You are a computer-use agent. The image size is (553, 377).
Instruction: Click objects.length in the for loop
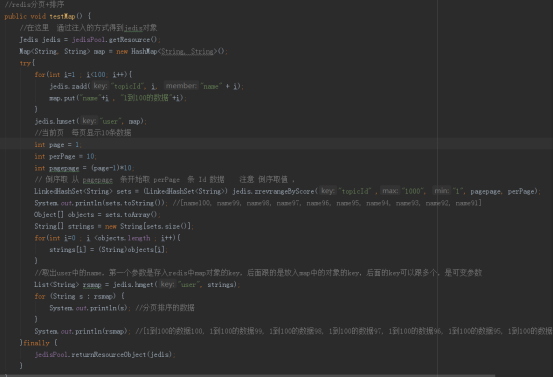click(124, 238)
